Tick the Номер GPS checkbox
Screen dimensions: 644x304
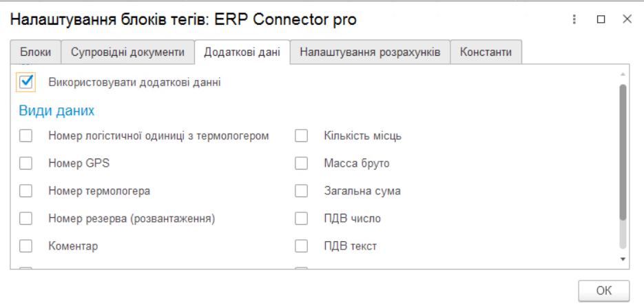tap(26, 163)
